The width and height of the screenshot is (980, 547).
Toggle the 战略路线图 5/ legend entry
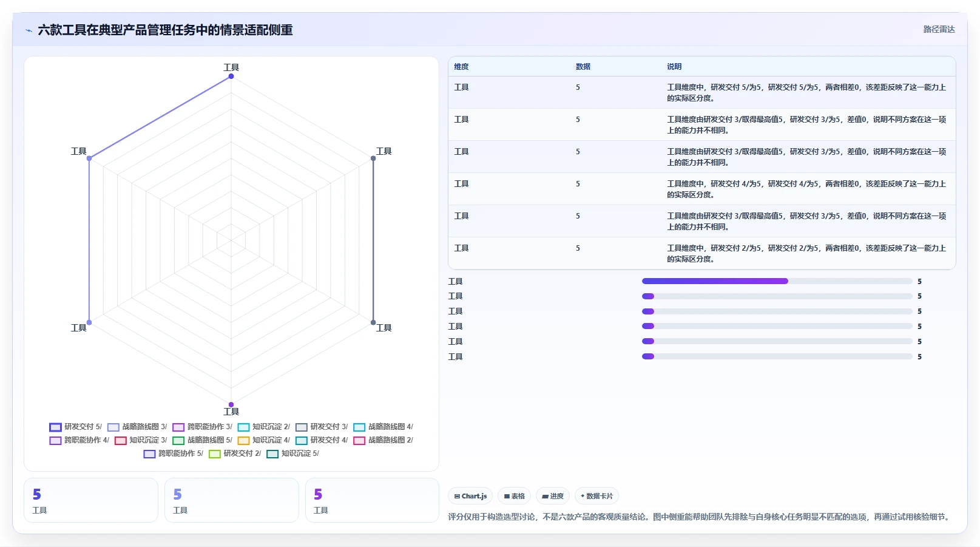click(202, 440)
